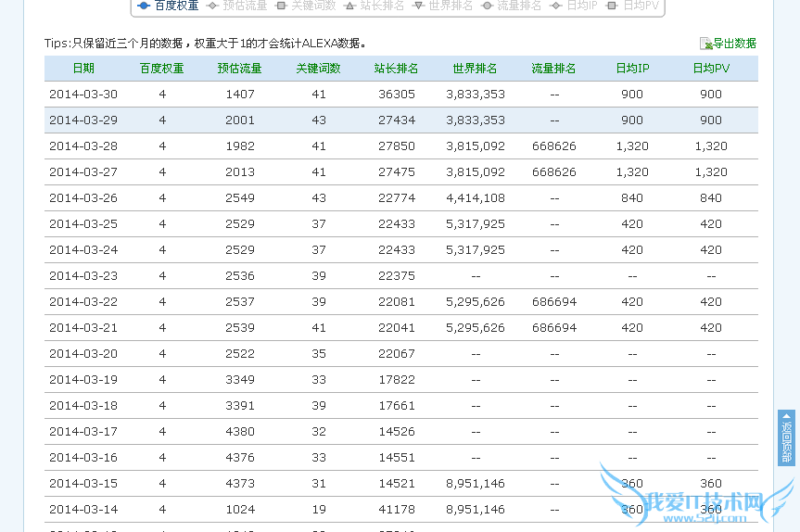Toggle the 世界排名 chart legend series
The width and height of the screenshot is (800, 532).
pos(442,6)
